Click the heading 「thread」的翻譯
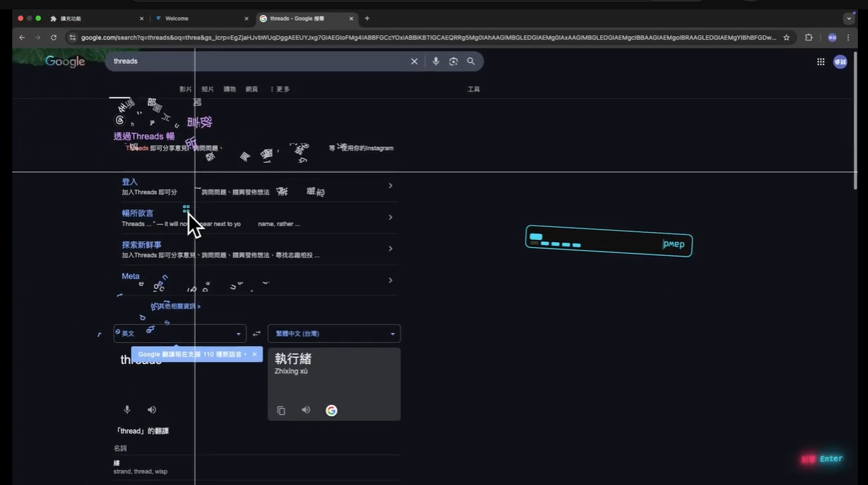The image size is (868, 485). click(142, 431)
